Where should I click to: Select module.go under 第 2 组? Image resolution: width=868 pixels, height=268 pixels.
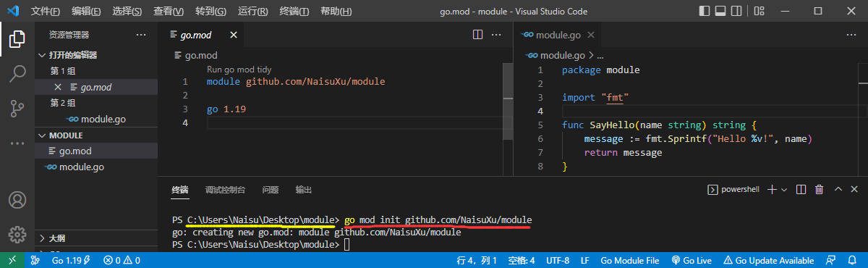click(96, 119)
